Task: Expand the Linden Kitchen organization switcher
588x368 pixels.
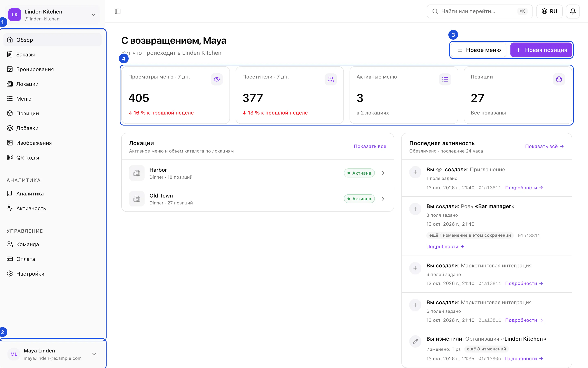Action: 52,15
